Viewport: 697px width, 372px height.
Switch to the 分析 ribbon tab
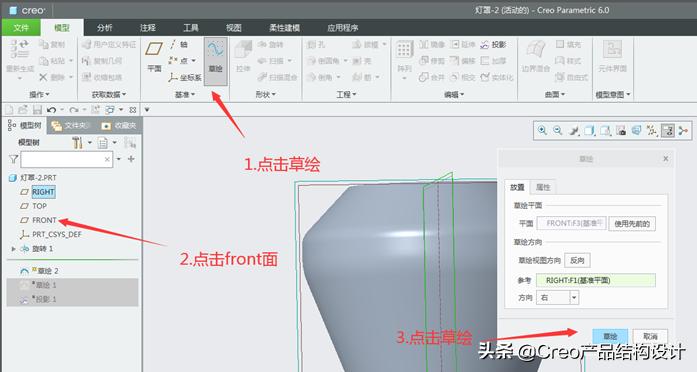click(x=104, y=28)
